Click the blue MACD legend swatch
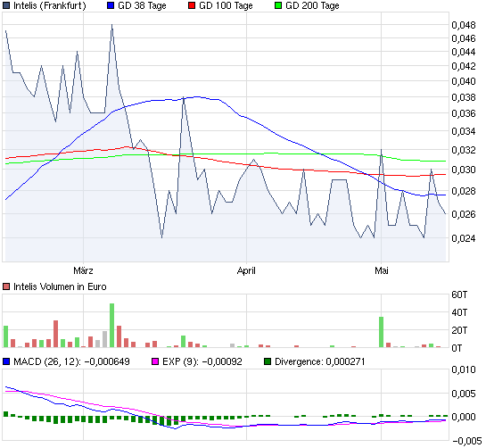Viewport: 486px width, 448px height. (x=6, y=361)
